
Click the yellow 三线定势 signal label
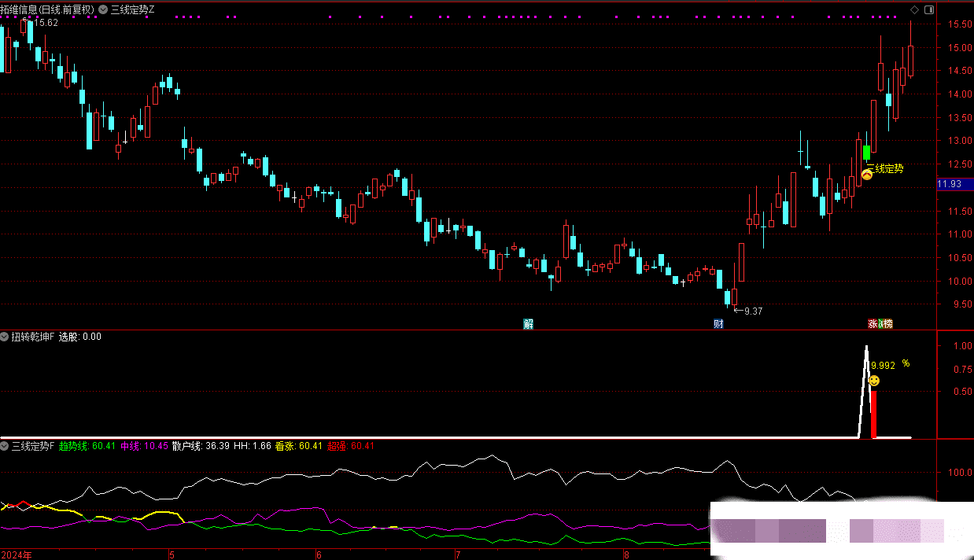click(x=885, y=168)
